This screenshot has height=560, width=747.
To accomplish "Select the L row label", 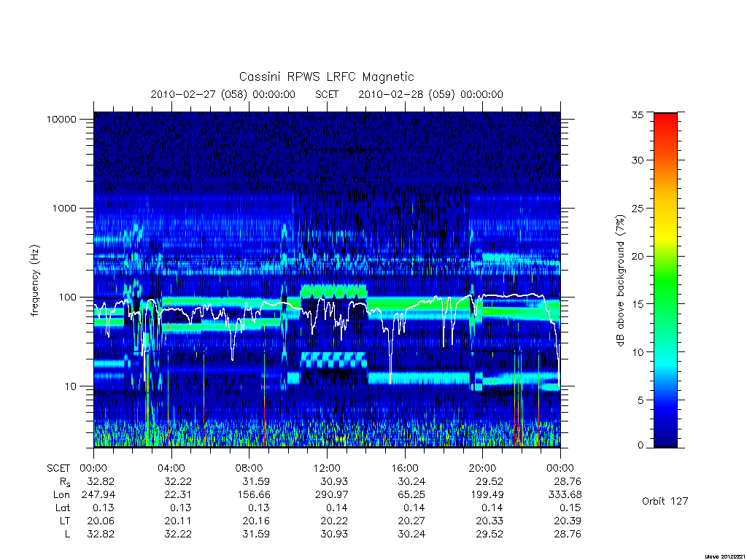I will 67,534.
